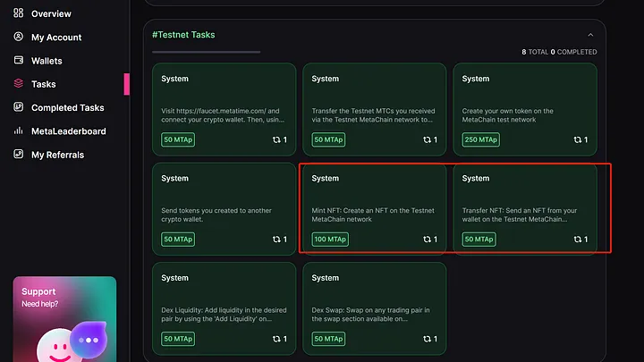Click the My Account user icon
This screenshot has height=362, width=644.
(19, 37)
